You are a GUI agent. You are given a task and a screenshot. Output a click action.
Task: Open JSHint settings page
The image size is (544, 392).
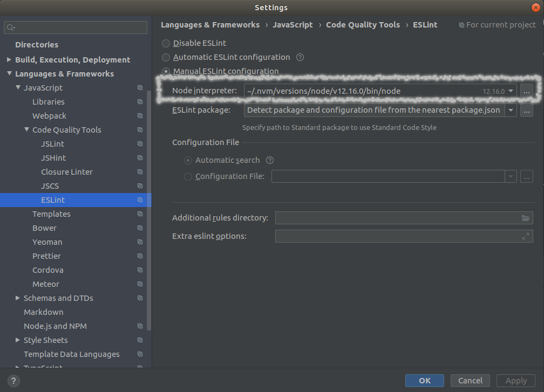(53, 157)
